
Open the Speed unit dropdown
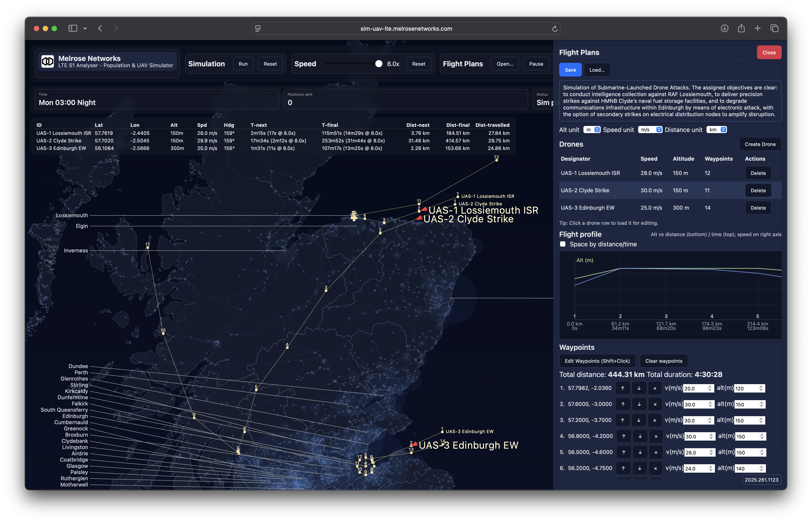click(x=650, y=130)
